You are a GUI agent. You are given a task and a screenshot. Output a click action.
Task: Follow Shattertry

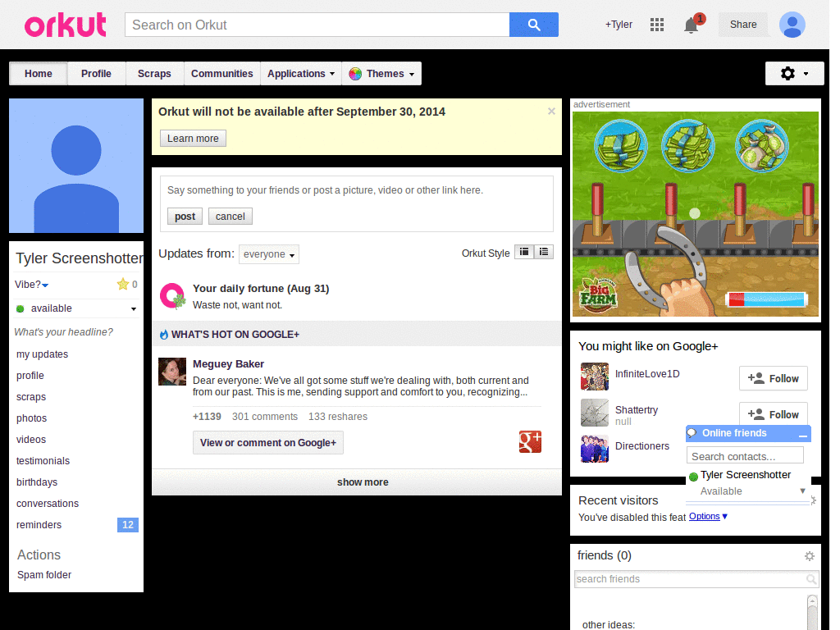click(x=774, y=414)
